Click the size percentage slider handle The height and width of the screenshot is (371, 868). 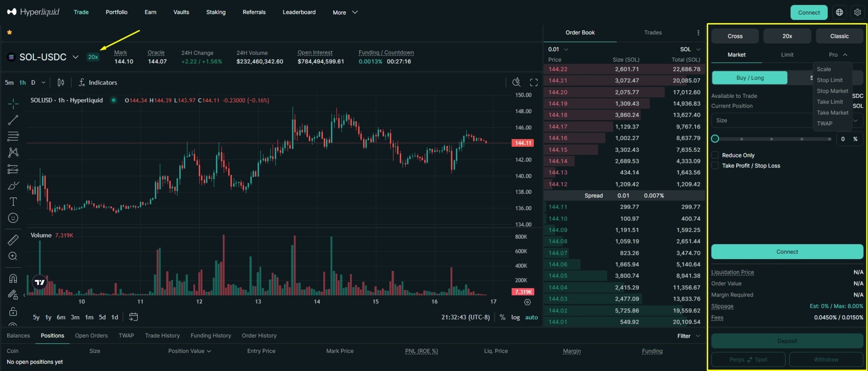coord(715,139)
